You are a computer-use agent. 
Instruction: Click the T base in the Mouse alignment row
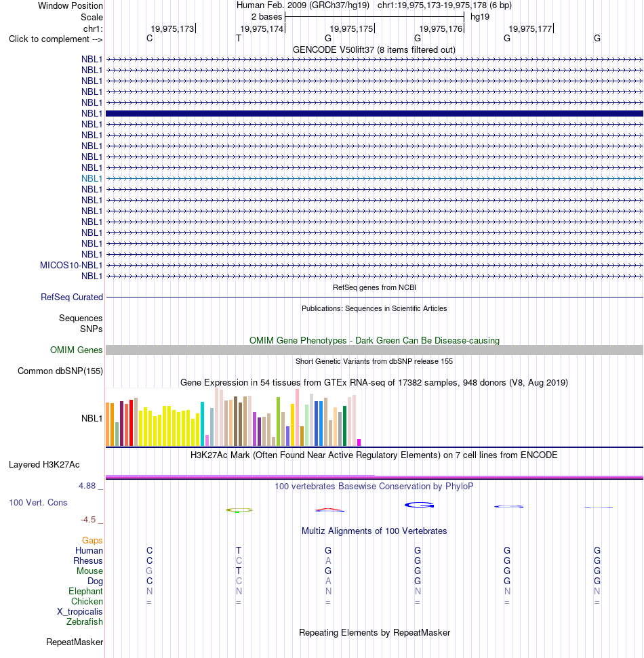239,571
